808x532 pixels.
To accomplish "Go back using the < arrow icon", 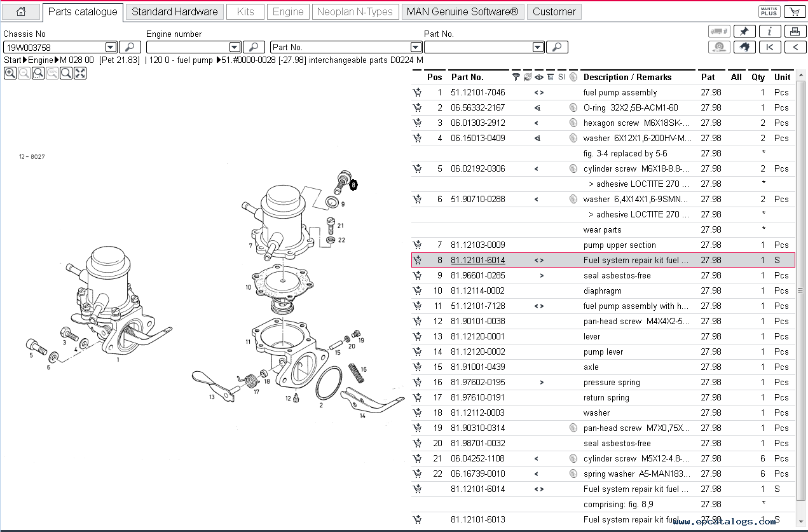I will tap(795, 47).
